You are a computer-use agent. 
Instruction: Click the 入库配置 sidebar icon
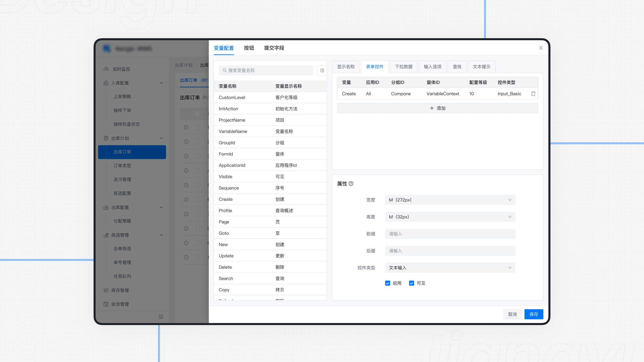click(x=106, y=83)
